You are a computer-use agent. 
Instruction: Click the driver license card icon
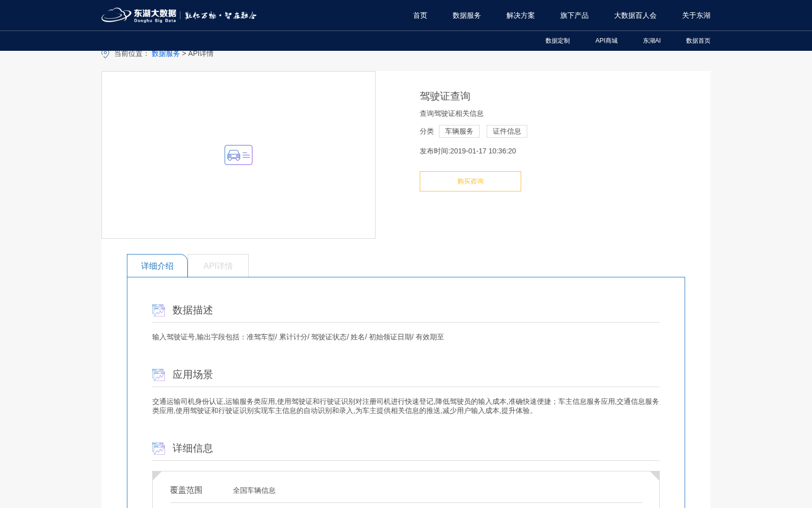[239, 155]
